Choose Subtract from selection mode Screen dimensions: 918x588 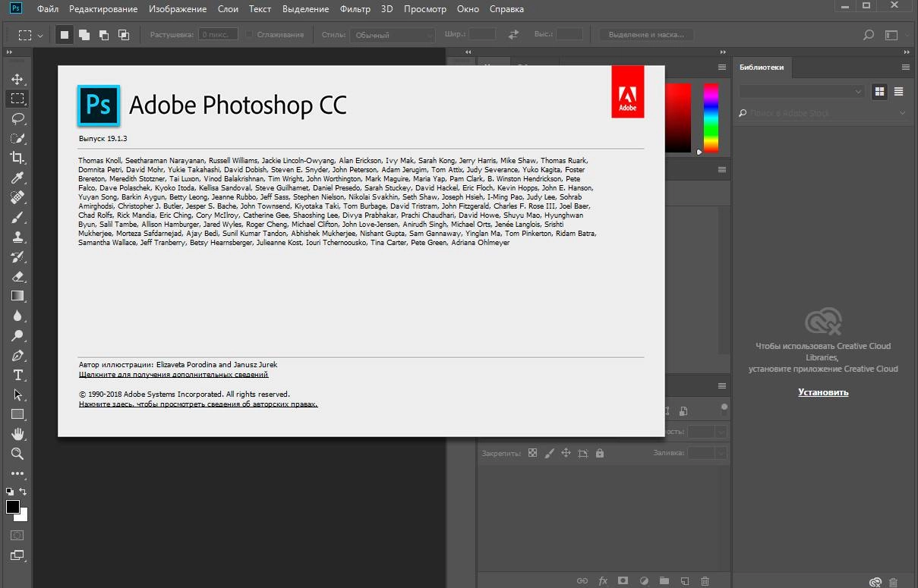(103, 35)
